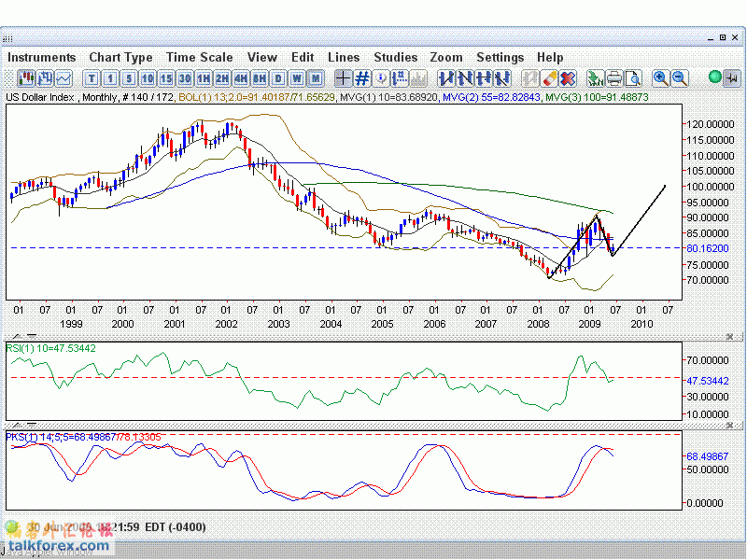
Task: Click 'US Dollar Index' chart title text
Action: pos(40,97)
